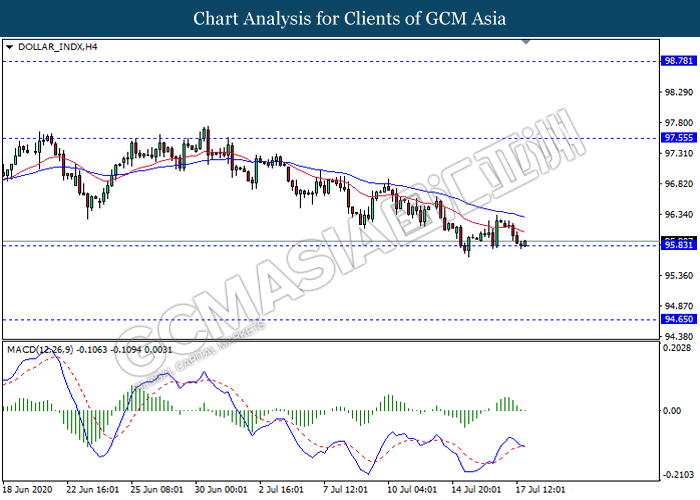Select the 95.831 current price tag
Image resolution: width=700 pixels, height=500 pixels.
coord(678,246)
